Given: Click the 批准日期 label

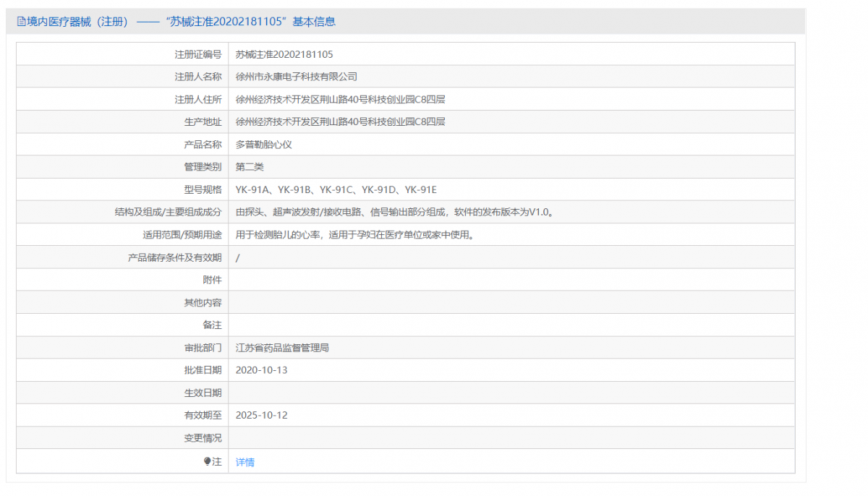Looking at the screenshot, I should coord(203,370).
